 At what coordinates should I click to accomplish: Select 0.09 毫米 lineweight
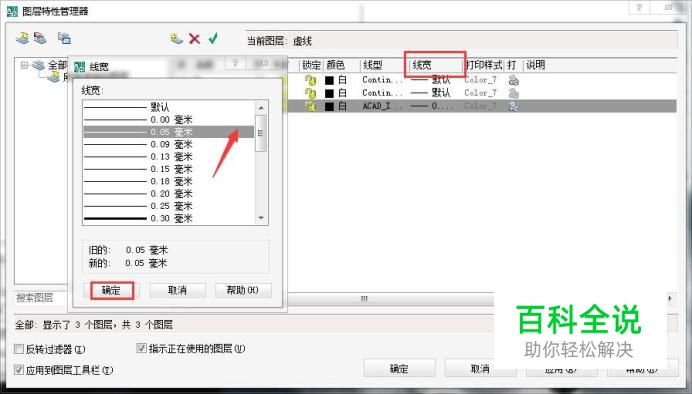point(169,144)
